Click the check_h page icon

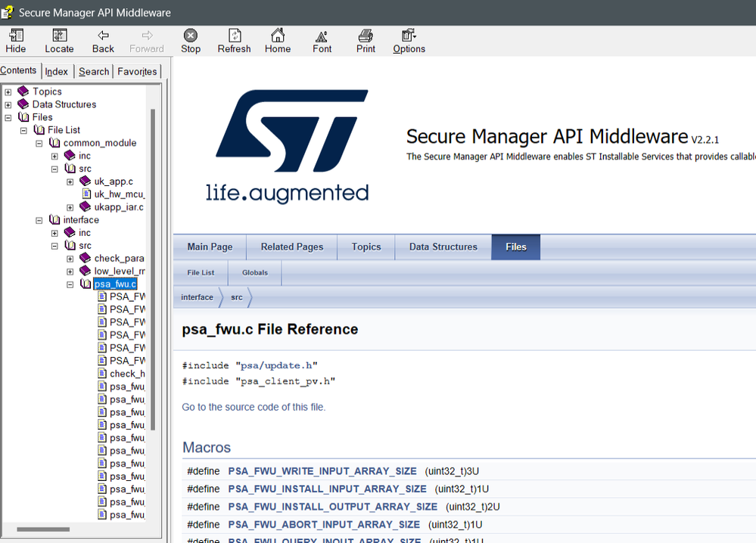pyautogui.click(x=101, y=374)
